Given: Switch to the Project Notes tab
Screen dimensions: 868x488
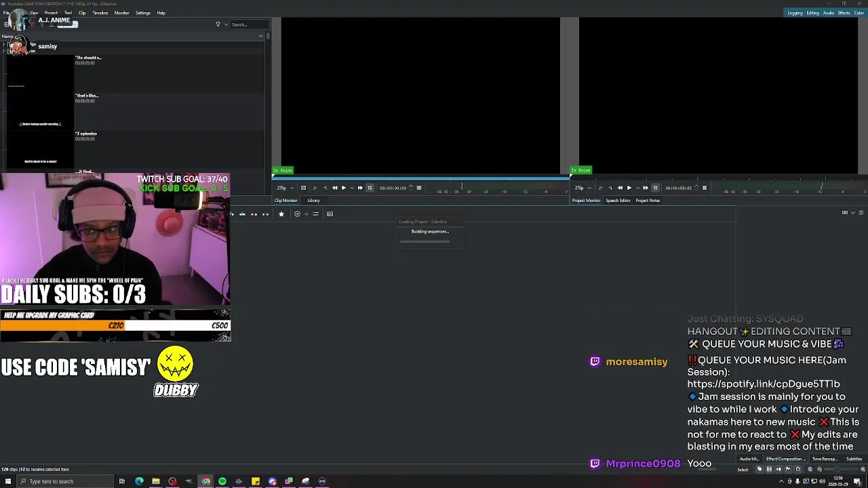Looking at the screenshot, I should pos(648,201).
